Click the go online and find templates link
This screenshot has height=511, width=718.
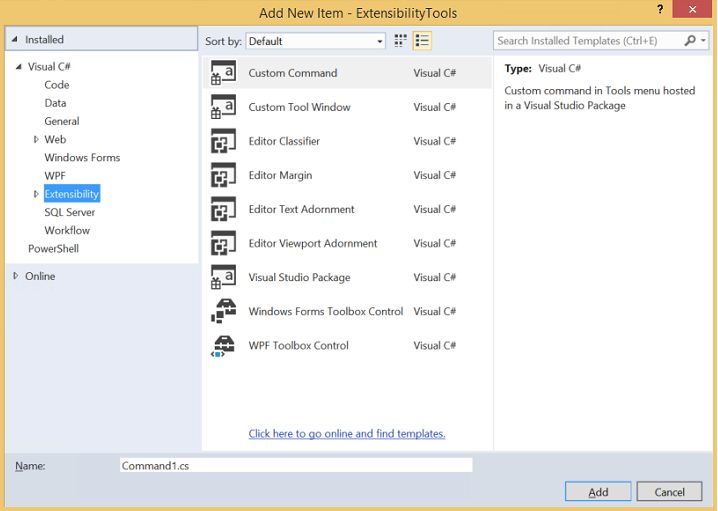(x=347, y=433)
